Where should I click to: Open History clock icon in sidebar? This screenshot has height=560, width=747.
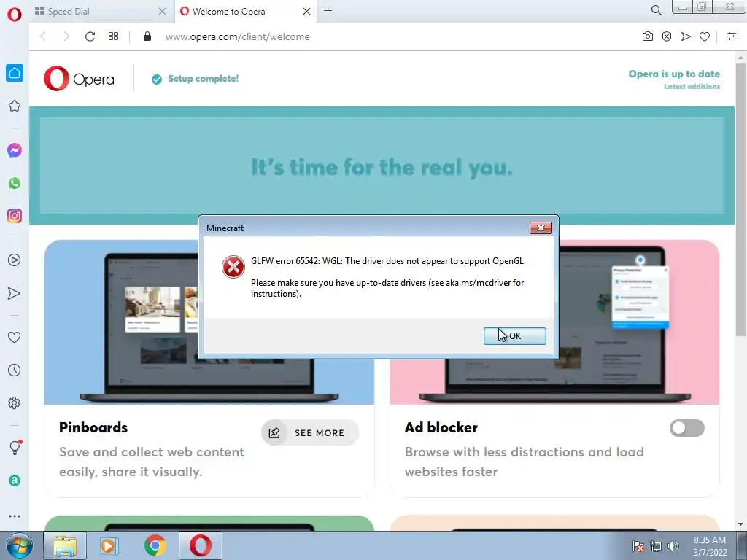[x=15, y=370]
